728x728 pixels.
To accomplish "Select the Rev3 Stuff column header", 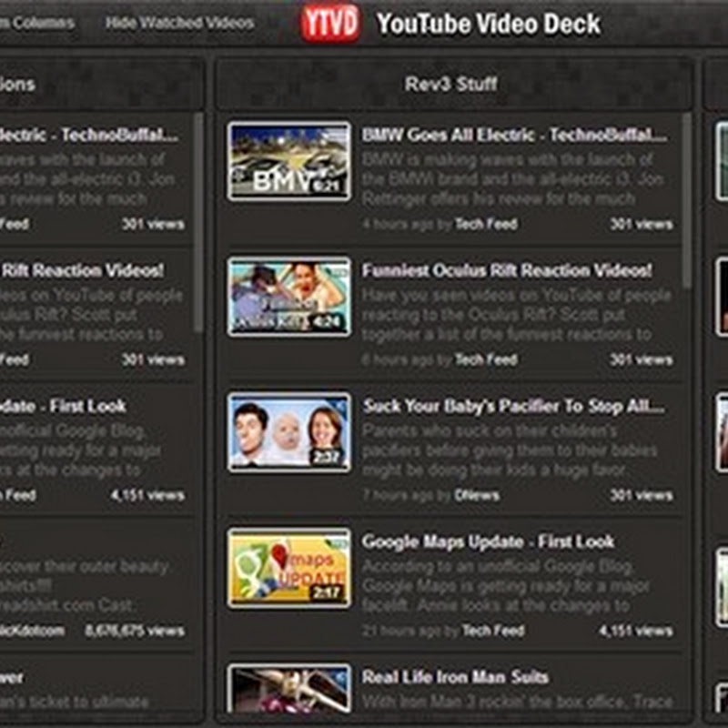I will click(x=450, y=84).
